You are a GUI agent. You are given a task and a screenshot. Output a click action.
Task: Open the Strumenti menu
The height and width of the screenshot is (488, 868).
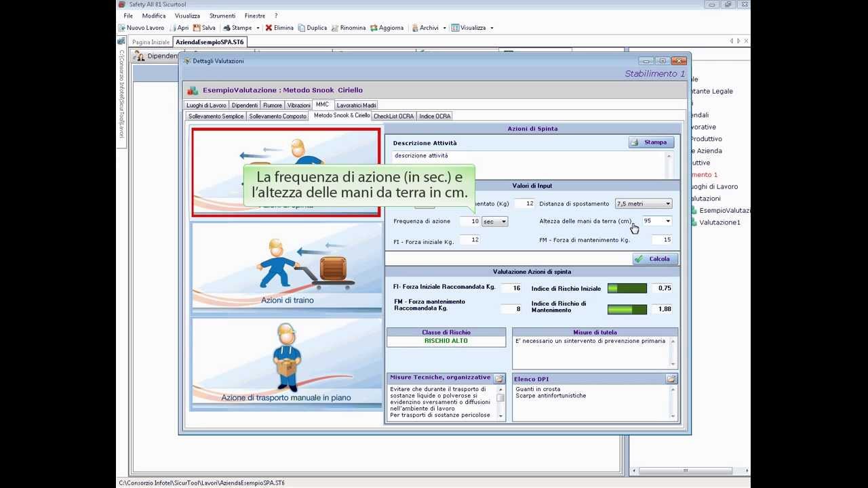222,16
